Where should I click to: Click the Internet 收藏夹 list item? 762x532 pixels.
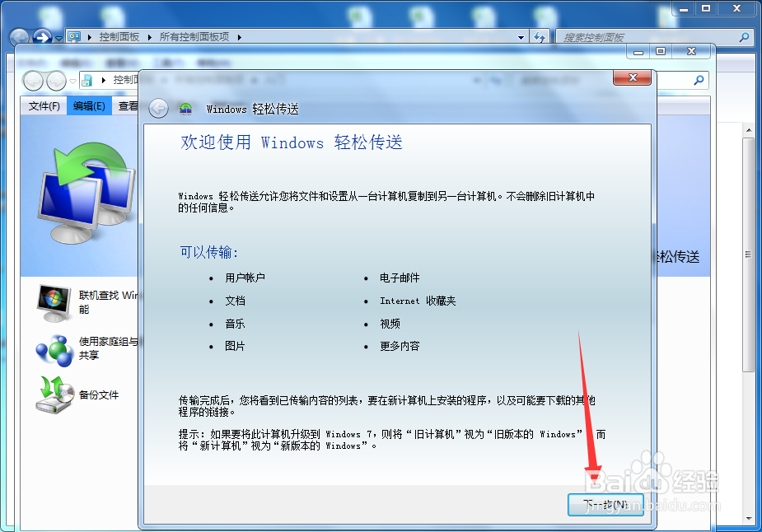coord(418,301)
